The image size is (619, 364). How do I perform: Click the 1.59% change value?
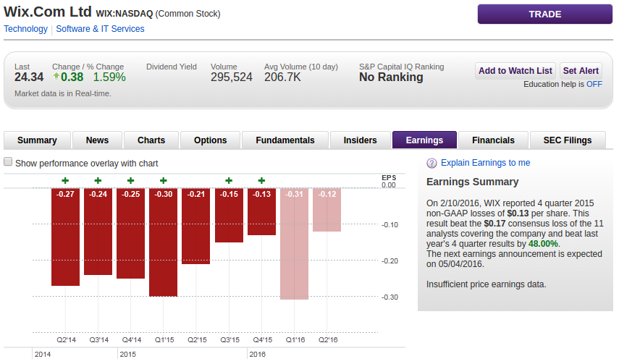pos(109,77)
